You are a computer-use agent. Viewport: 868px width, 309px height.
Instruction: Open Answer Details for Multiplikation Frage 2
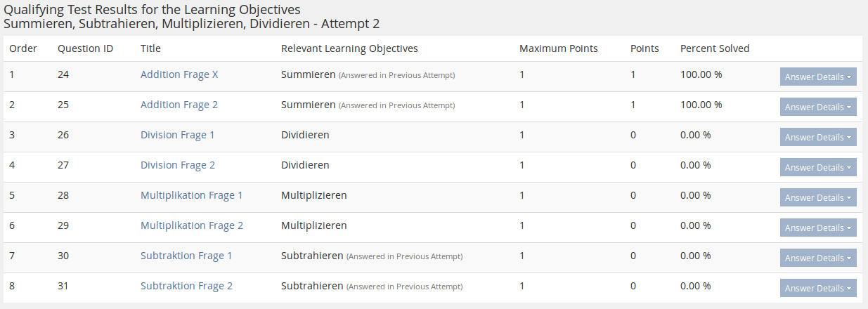pyautogui.click(x=818, y=228)
